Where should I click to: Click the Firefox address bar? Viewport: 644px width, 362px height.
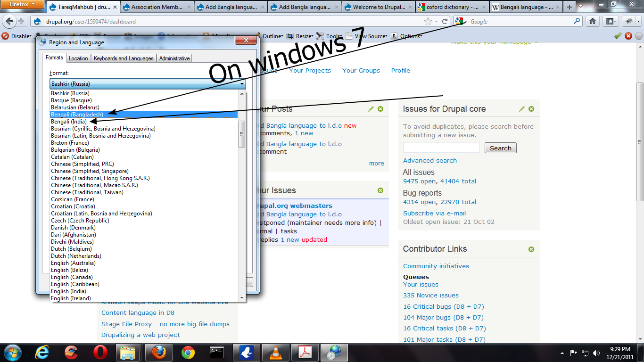(226, 21)
